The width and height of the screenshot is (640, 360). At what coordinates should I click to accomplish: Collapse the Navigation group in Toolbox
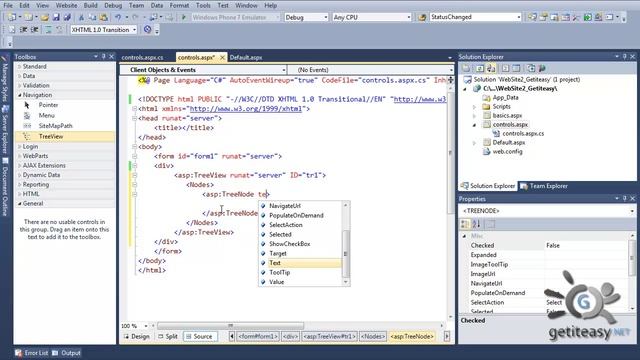(x=20, y=95)
